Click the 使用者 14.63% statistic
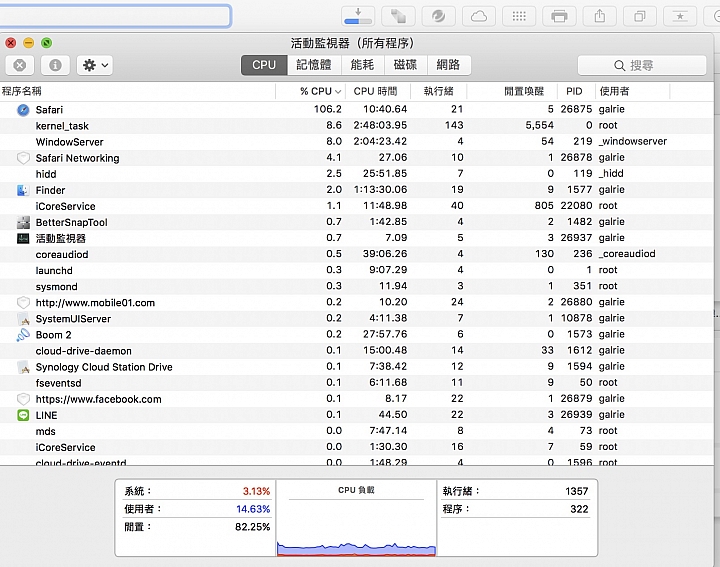 tap(197, 509)
